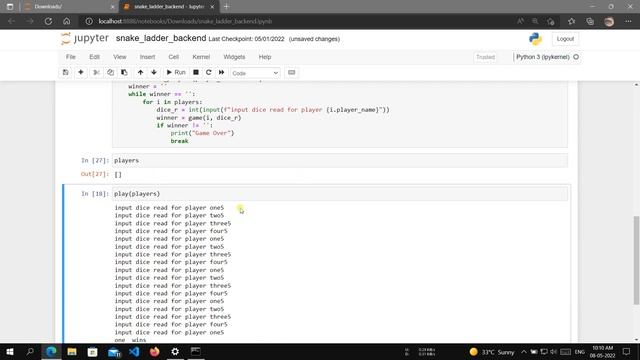Save notebook with the save and checkpoint icon
Image resolution: width=640 pixels, height=360 pixels.
[66, 73]
